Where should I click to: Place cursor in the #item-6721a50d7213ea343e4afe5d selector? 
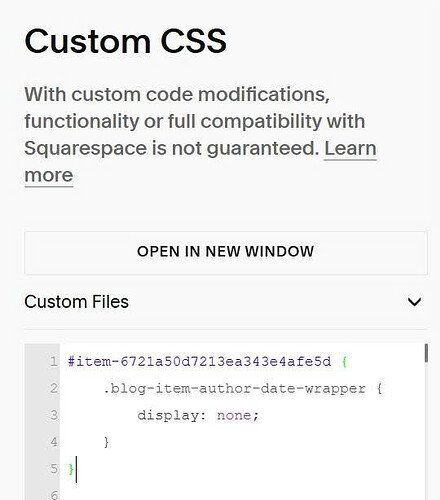199,362
